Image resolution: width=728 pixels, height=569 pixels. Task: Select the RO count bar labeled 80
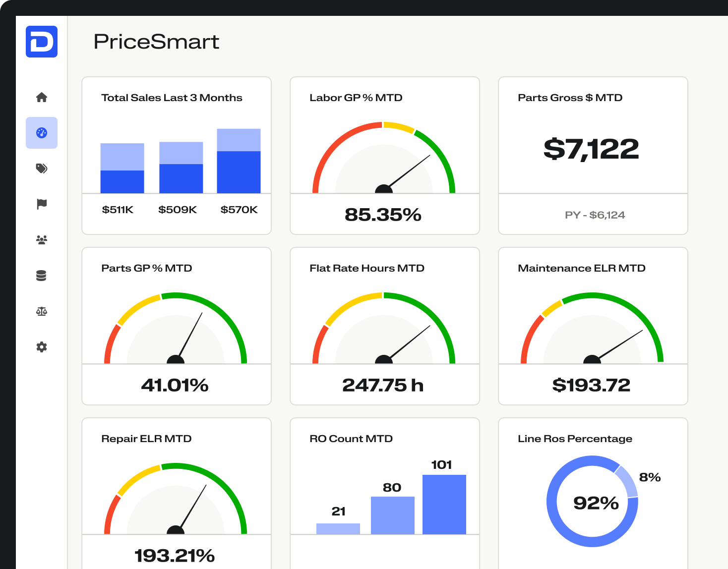[x=393, y=515]
